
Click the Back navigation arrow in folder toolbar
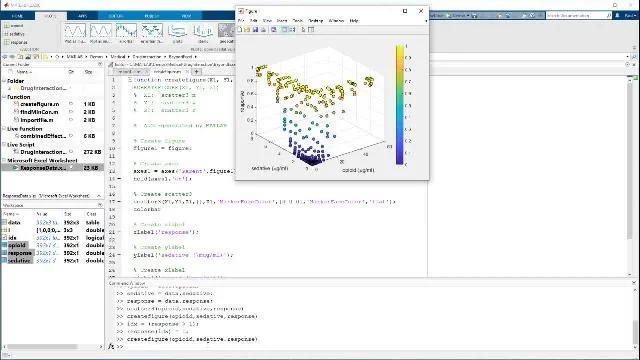(5, 57)
